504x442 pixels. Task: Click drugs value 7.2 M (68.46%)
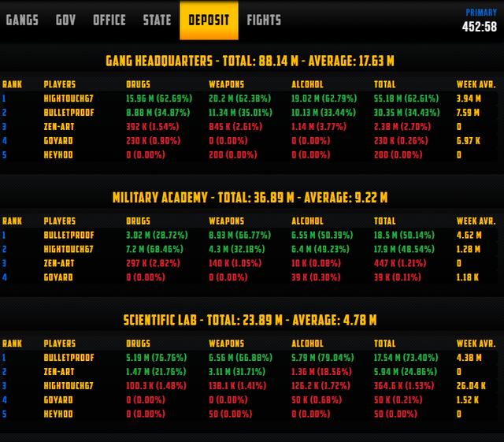154,249
